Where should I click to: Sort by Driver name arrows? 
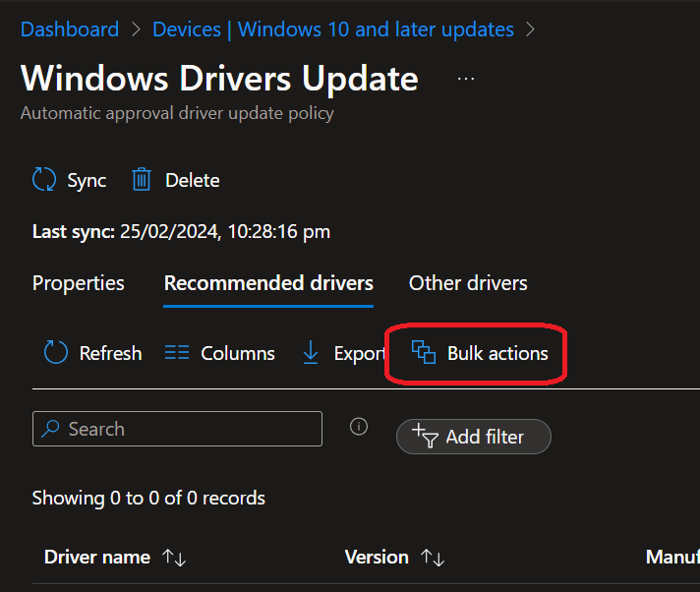pos(174,558)
